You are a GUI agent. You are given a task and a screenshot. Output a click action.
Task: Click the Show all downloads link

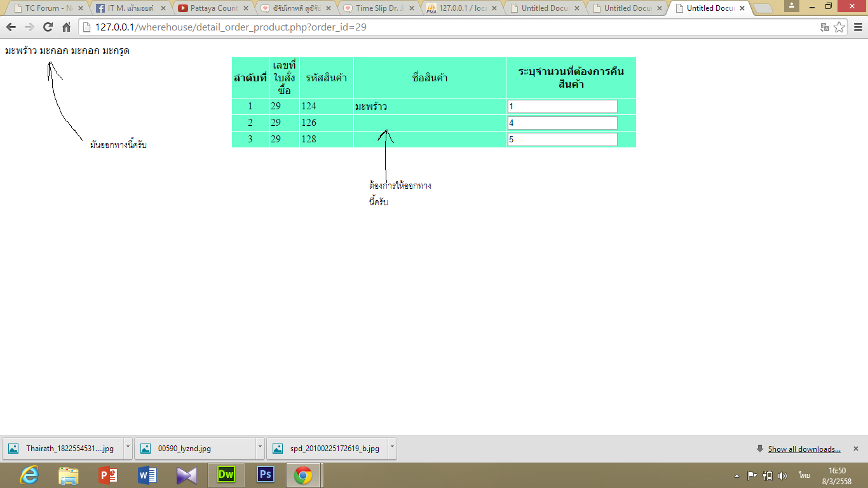[x=804, y=449]
